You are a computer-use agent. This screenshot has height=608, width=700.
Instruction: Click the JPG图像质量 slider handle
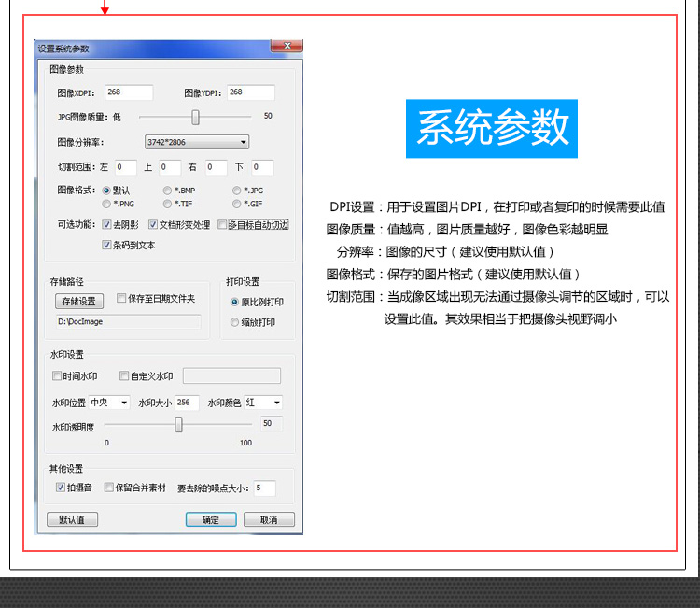click(195, 117)
